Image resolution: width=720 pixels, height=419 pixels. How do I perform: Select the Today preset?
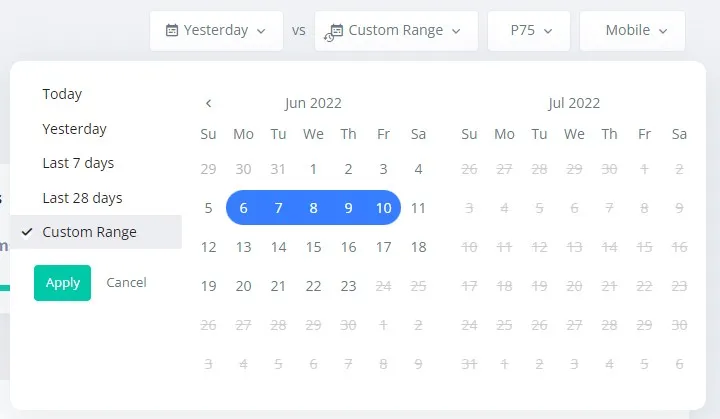tap(62, 94)
